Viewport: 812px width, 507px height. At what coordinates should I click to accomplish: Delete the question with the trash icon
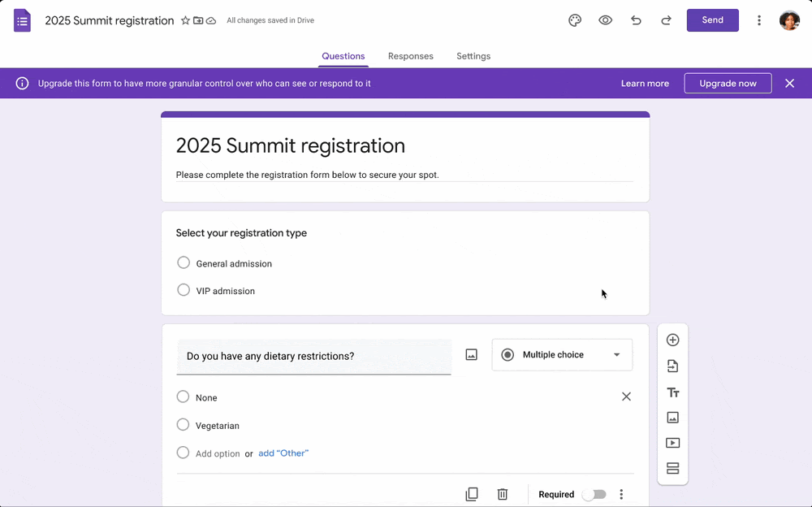coord(503,494)
